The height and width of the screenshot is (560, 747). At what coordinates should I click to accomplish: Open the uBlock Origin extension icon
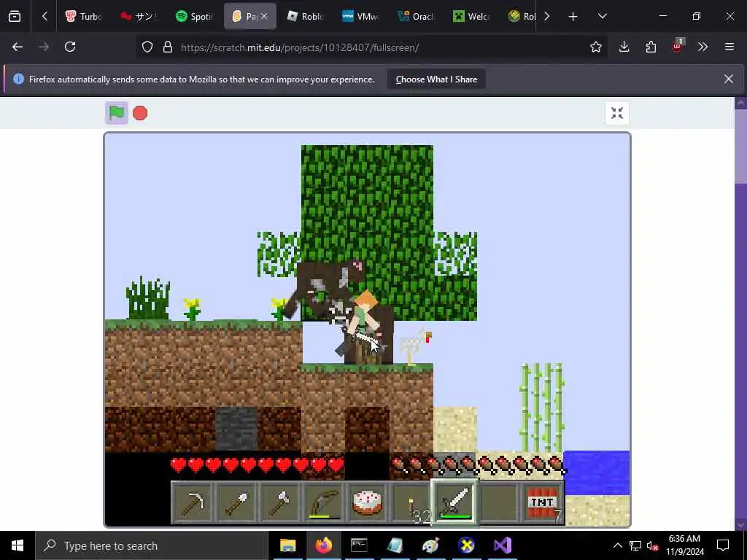[x=678, y=46]
